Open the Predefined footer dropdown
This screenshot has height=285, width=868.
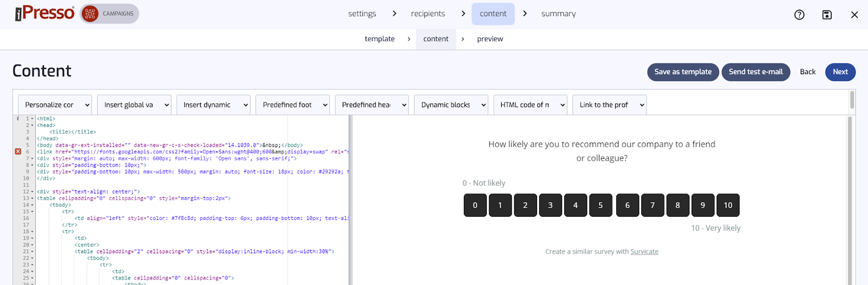[292, 105]
